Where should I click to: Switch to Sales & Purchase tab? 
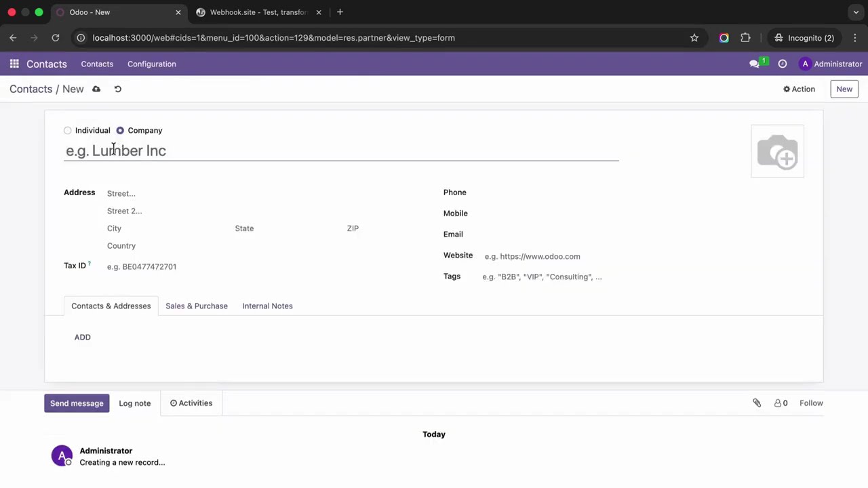[x=197, y=306]
